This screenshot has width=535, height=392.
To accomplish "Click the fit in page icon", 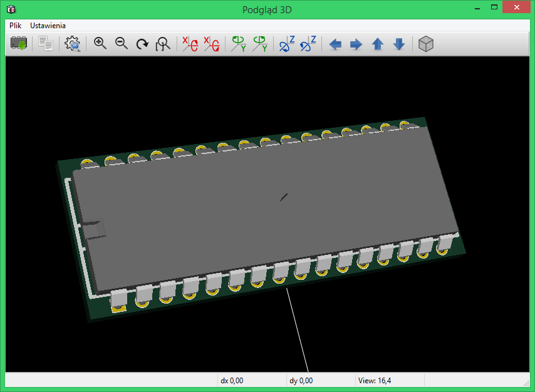I will click(163, 44).
